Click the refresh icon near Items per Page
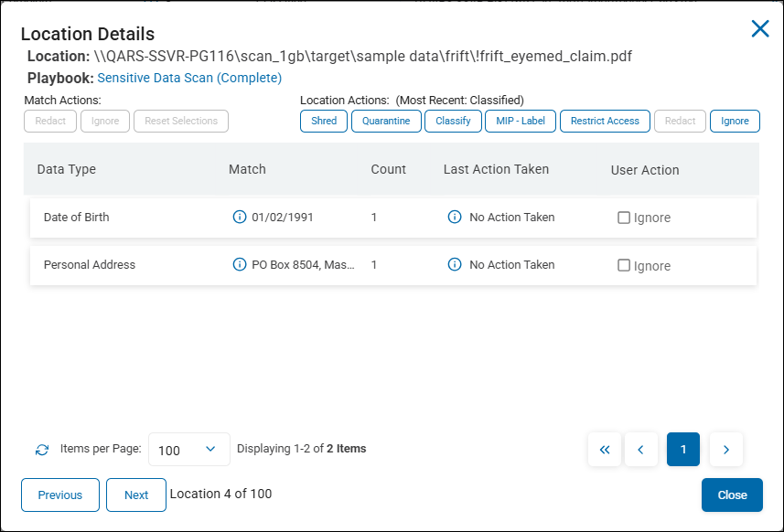This screenshot has height=532, width=784. click(42, 450)
